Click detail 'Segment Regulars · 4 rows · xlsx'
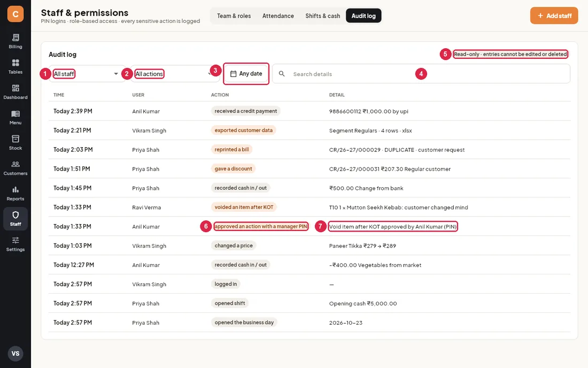The image size is (588, 368). [x=370, y=131]
